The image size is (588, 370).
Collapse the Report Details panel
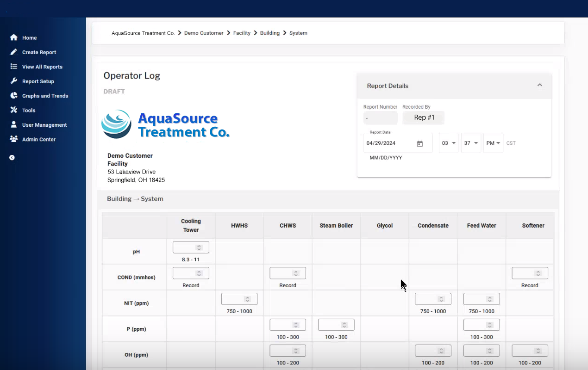point(539,86)
